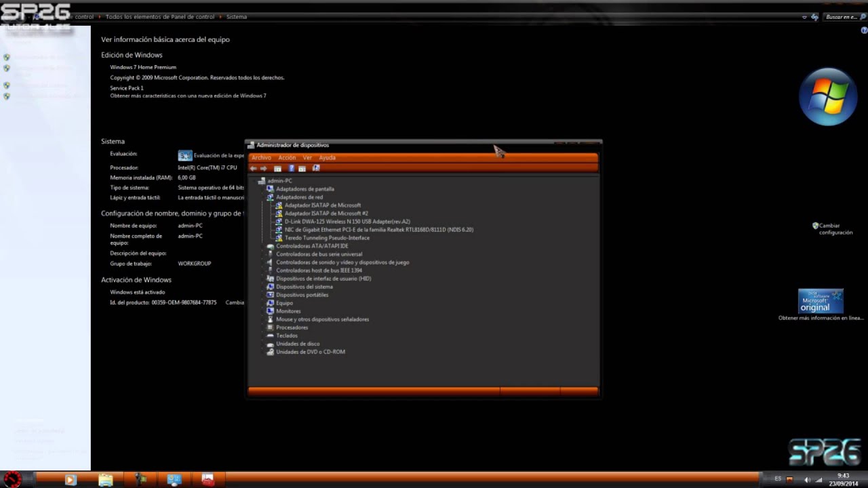Expand Controladoras de bus serie universal

(263, 254)
